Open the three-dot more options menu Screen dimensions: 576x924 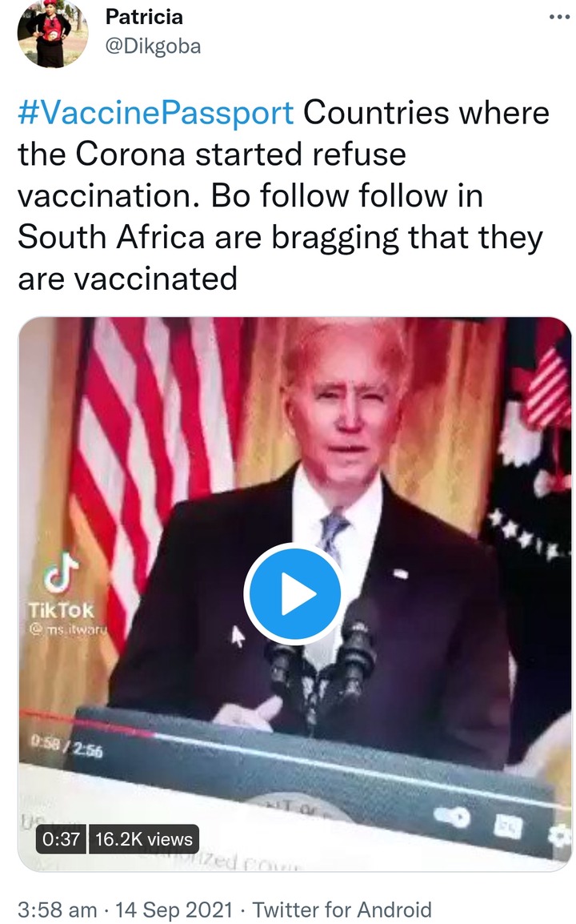click(x=559, y=17)
